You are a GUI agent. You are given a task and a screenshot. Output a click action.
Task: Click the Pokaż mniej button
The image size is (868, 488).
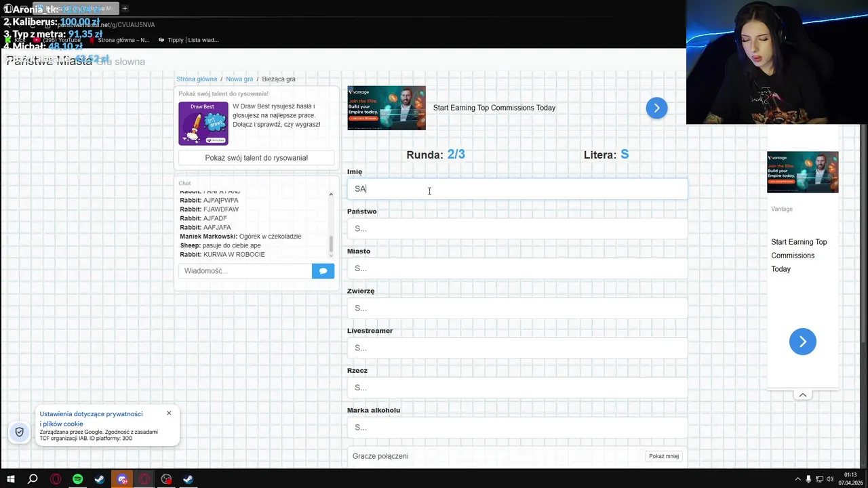664,456
